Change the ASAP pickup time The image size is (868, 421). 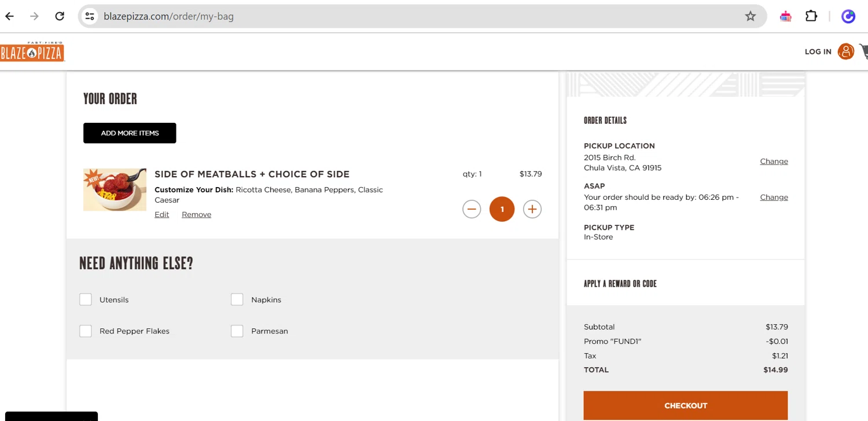pos(774,197)
